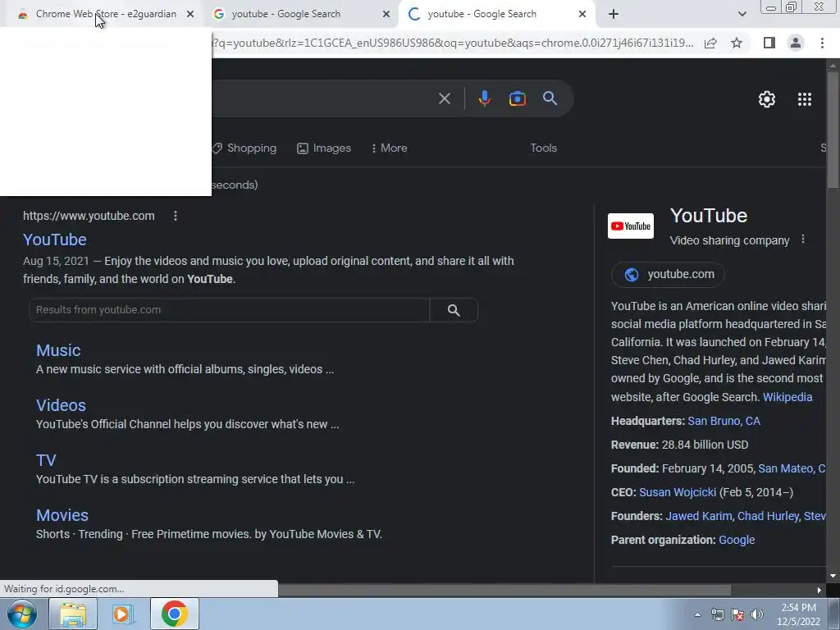This screenshot has height=630, width=840.
Task: Submit search with the magnifying glass icon
Action: coord(550,98)
